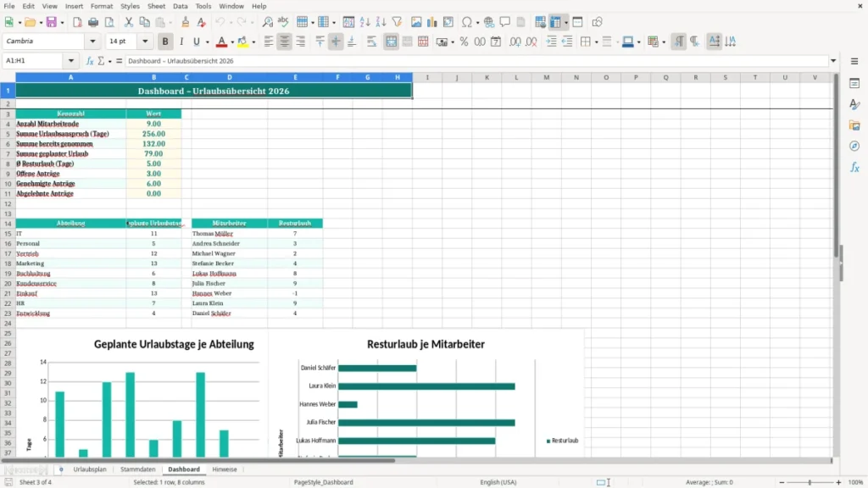Click the Open file folder icon
This screenshot has height=488, width=868.
(x=30, y=22)
